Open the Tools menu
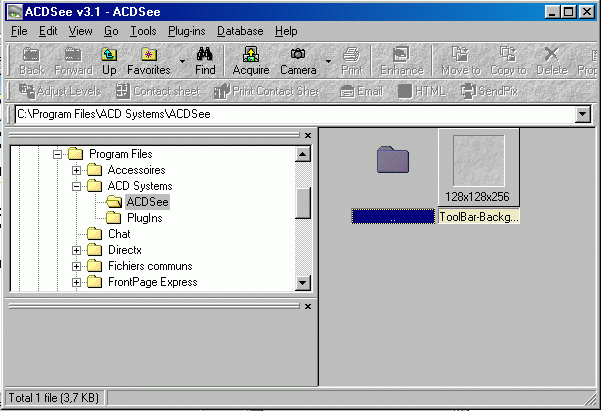Screen dimensions: 601x411 pyautogui.click(x=143, y=31)
